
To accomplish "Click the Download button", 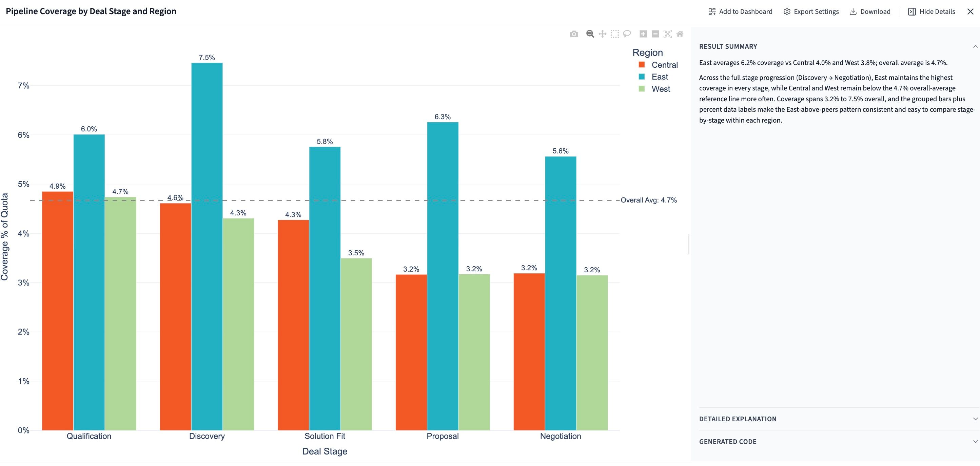I will tap(870, 12).
